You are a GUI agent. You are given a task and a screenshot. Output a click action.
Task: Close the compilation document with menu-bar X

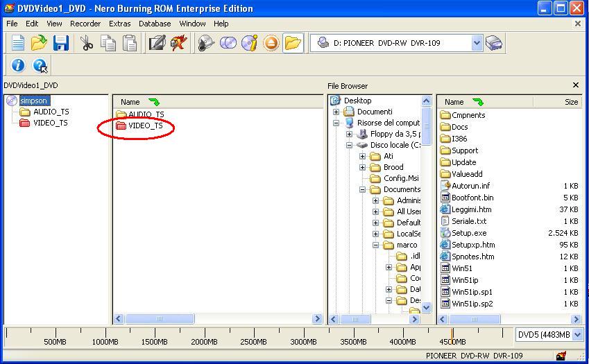coord(578,24)
